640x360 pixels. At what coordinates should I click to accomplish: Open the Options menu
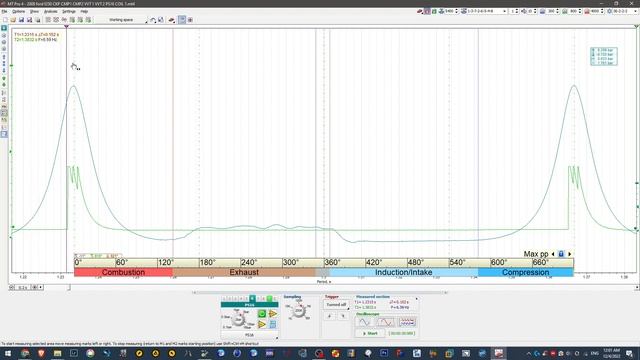click(18, 11)
